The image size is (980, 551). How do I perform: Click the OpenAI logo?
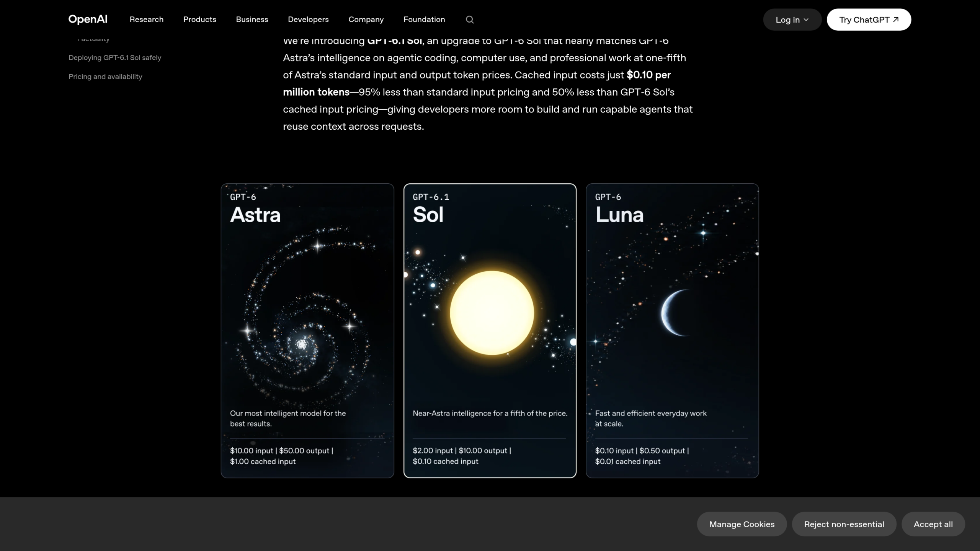[88, 20]
